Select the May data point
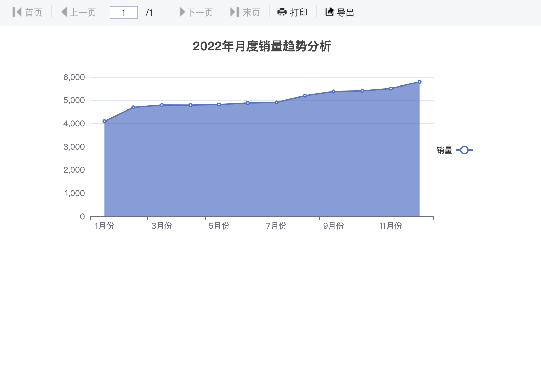Viewport: 541px width, 392px height. (x=219, y=105)
